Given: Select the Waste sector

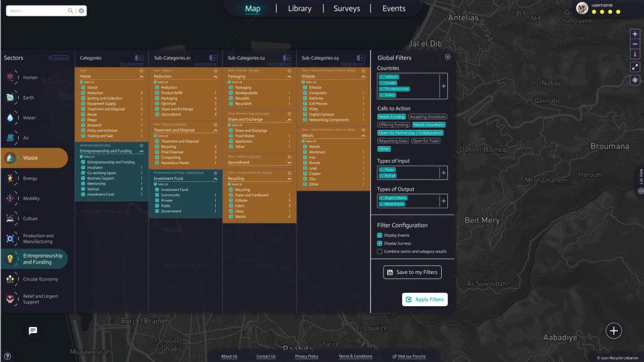Looking at the screenshot, I should click(x=34, y=158).
